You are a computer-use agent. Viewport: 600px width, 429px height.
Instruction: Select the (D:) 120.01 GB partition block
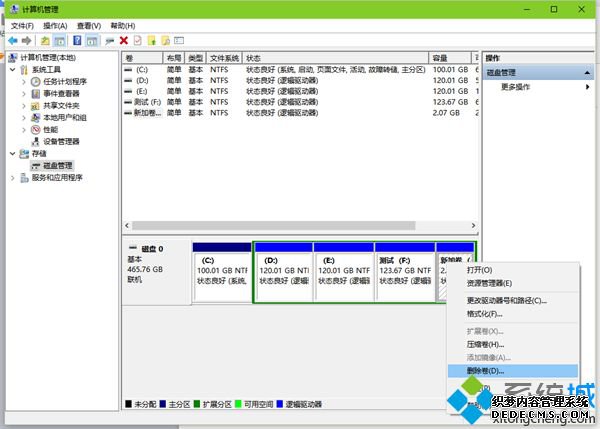[284, 272]
